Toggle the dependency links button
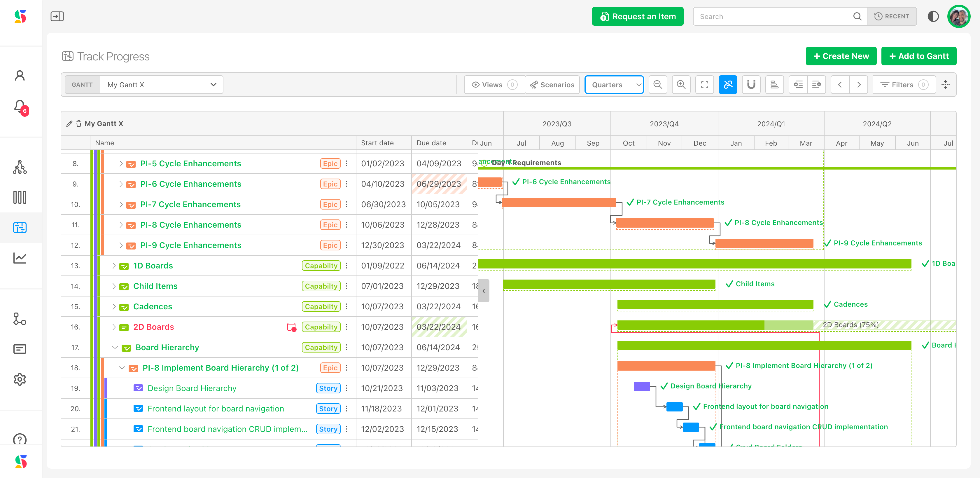The height and width of the screenshot is (478, 980). click(727, 85)
